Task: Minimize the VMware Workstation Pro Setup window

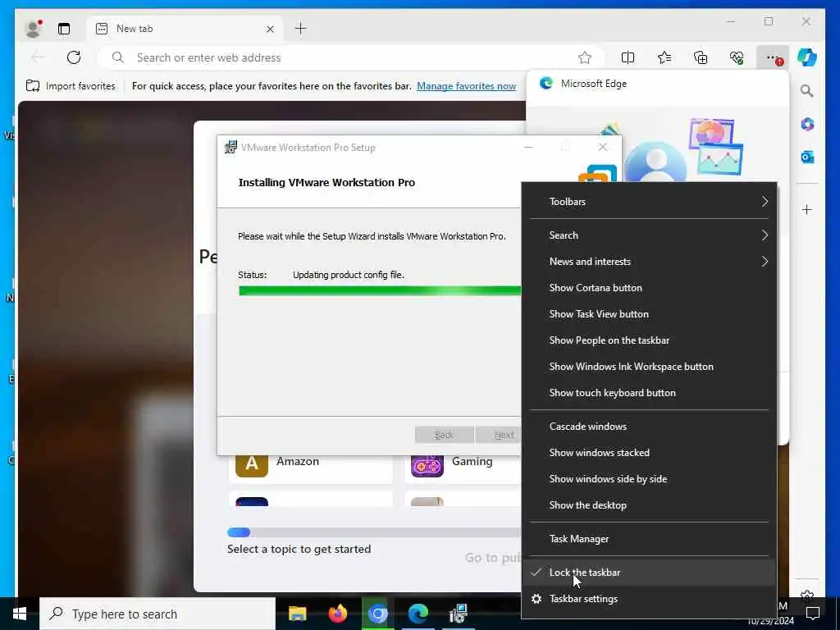Action: click(528, 147)
